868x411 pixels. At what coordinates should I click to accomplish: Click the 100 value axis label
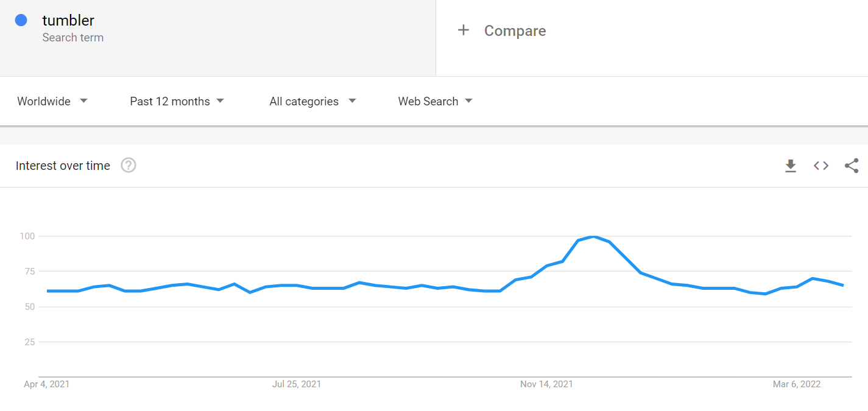[26, 236]
